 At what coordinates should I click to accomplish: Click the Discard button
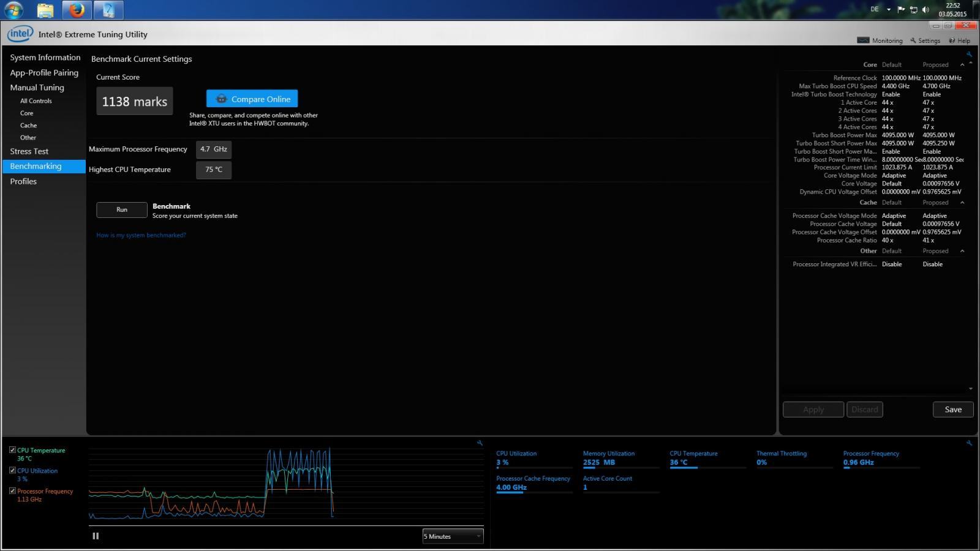[x=865, y=410]
